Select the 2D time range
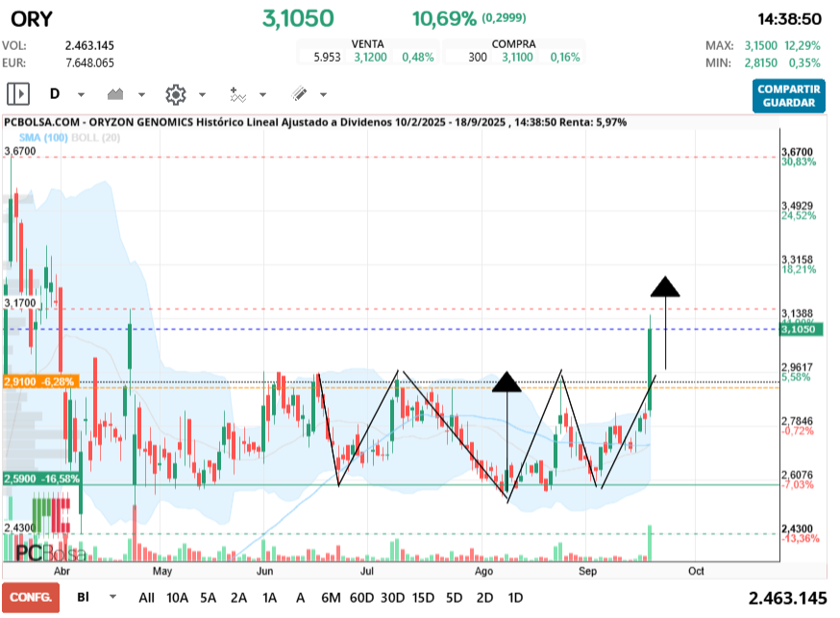The image size is (840, 618). click(x=484, y=598)
